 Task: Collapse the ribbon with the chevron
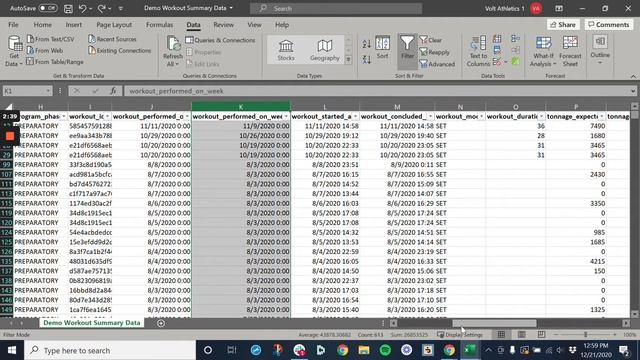(x=633, y=76)
